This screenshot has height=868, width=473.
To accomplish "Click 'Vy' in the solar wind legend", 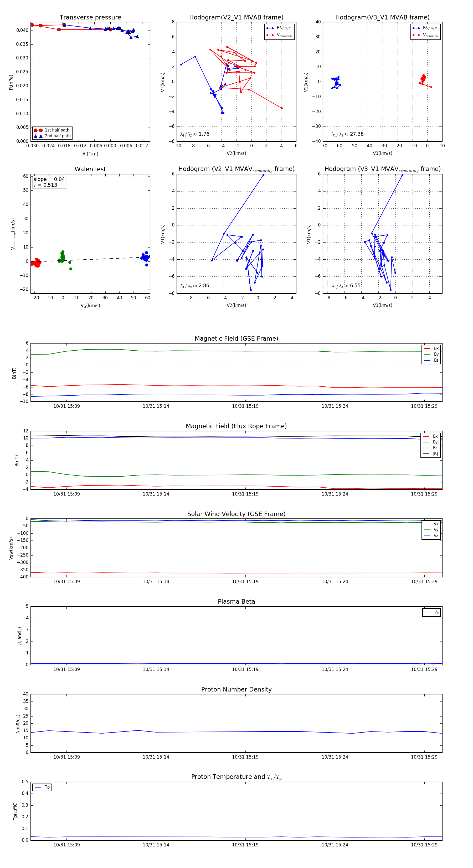I will [431, 530].
